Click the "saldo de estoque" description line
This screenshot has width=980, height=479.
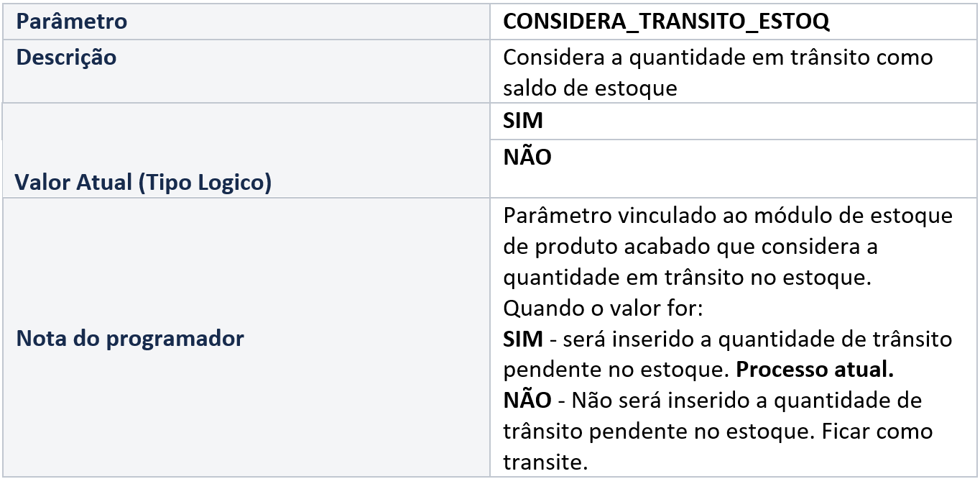pos(590,88)
